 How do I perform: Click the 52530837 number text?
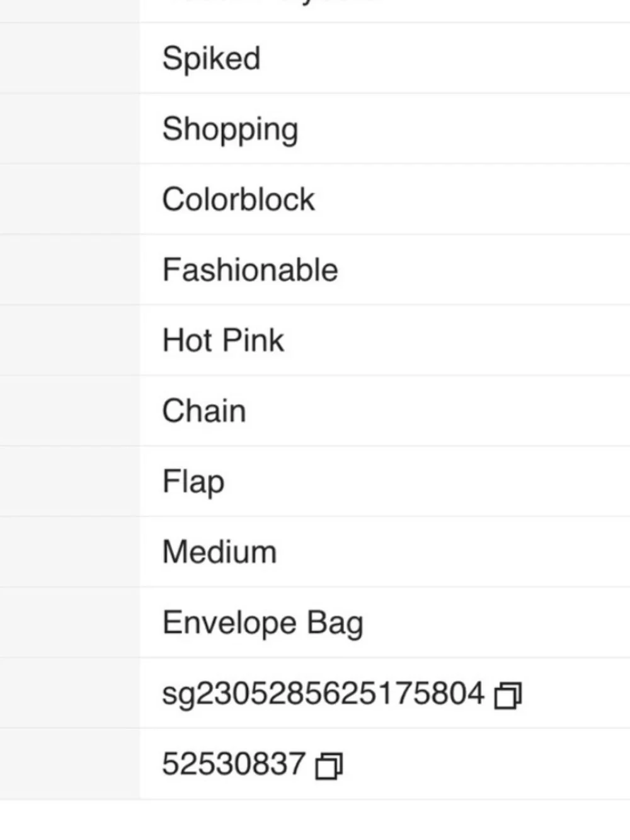pos(234,764)
